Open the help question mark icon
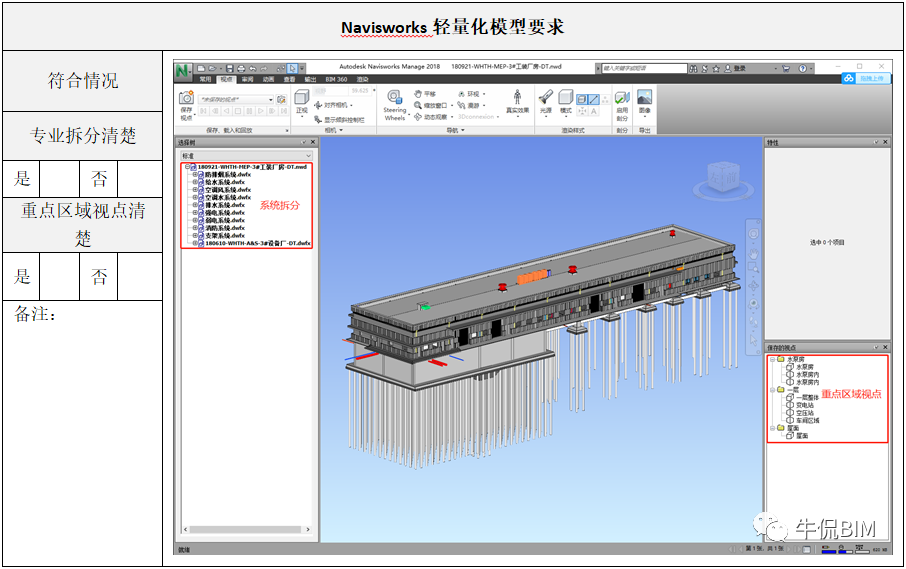This screenshot has height=569, width=906. coord(803,69)
